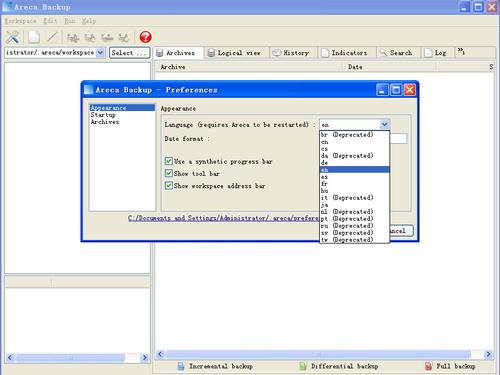This screenshot has height=375, width=500.
Task: Choose 'fr' language option
Action: click(x=354, y=184)
